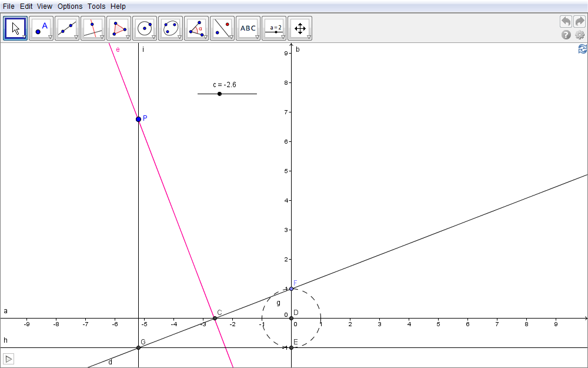Select Circle with Center through Point tool
Viewport: 588px width, 368px height.
(145, 28)
